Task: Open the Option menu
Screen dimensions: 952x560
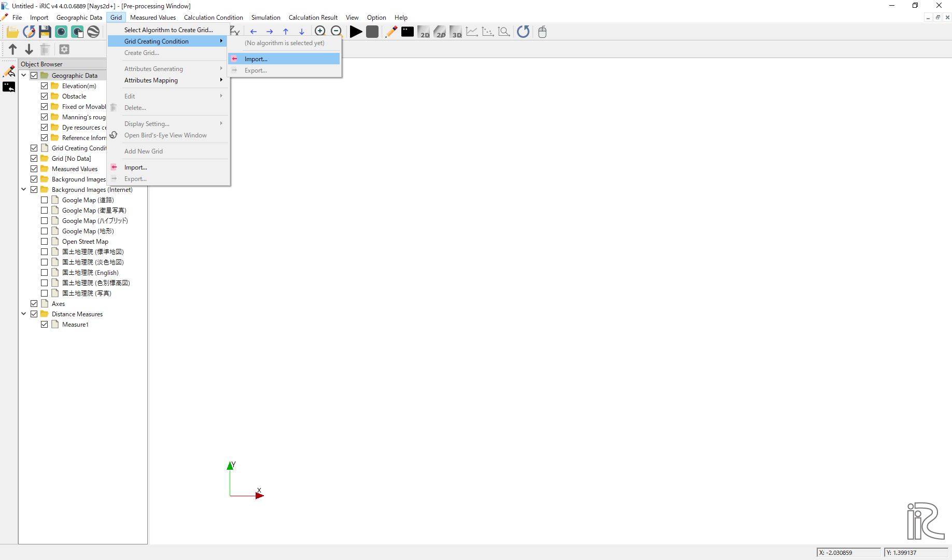Action: point(376,18)
